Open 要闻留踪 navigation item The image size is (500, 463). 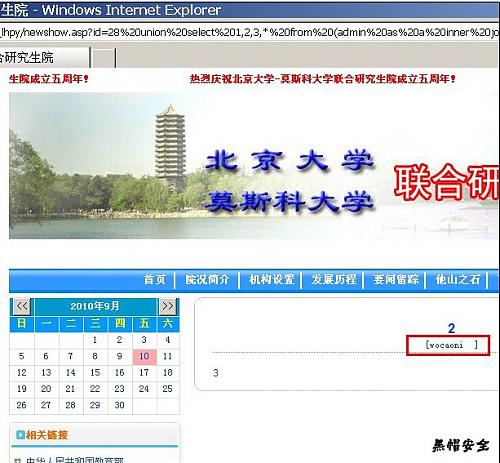coord(396,279)
